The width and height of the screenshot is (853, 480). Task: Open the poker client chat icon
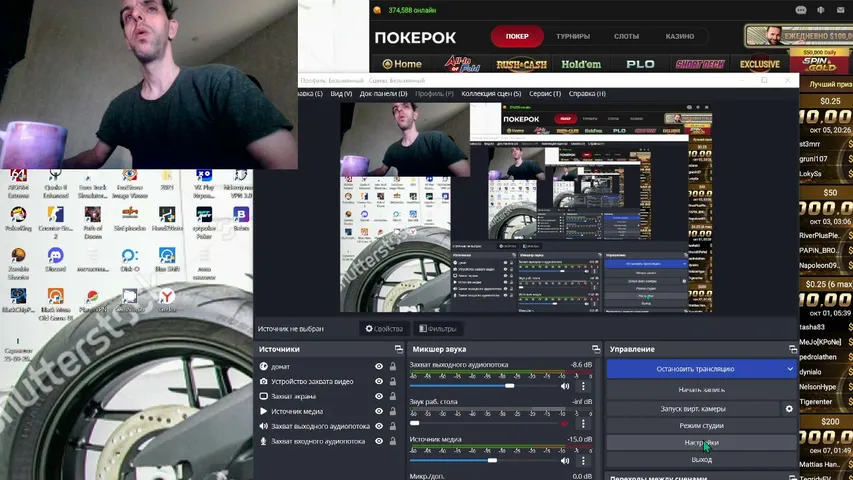(801, 10)
